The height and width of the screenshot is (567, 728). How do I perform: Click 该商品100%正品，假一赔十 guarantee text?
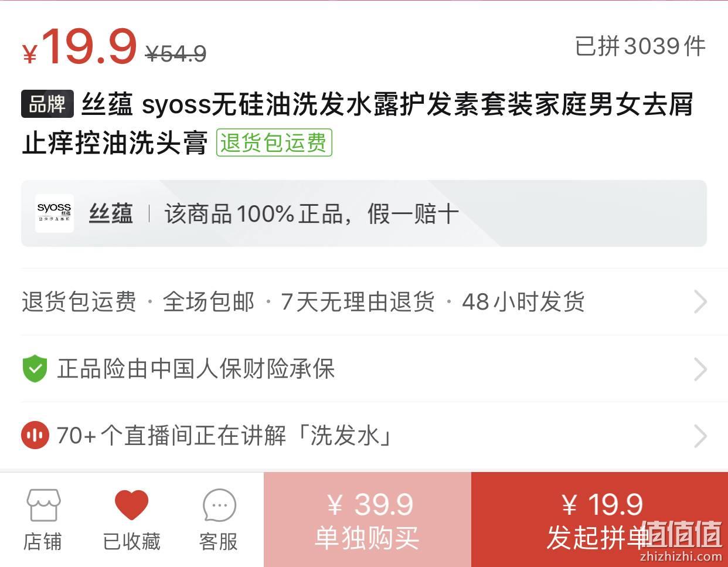coord(311,214)
